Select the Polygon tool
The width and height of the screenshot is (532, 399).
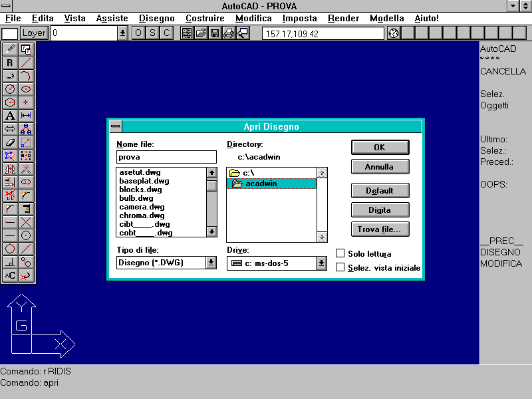[10, 102]
